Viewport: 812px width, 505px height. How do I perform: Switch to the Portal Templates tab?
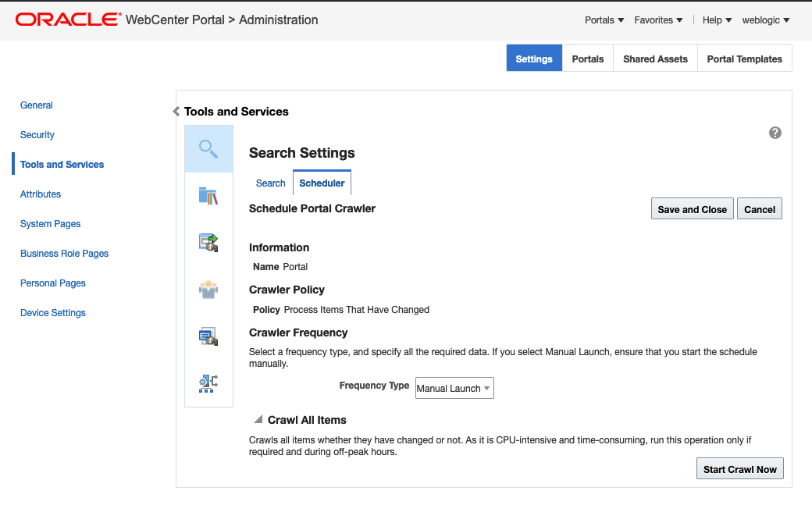pyautogui.click(x=744, y=59)
